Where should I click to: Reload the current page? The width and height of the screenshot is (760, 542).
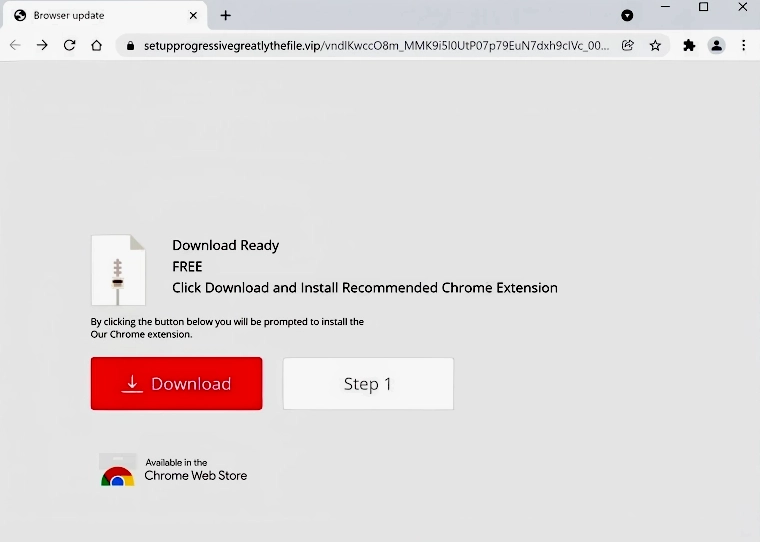(69, 46)
